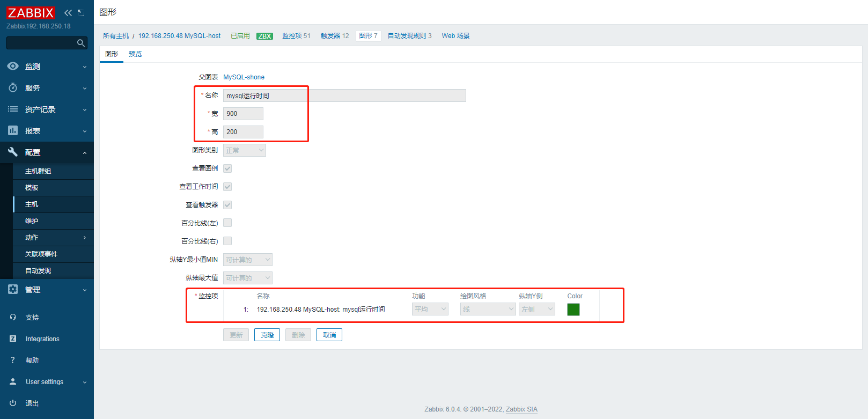The height and width of the screenshot is (419, 868).
Task: Click the 宽 width field
Action: click(243, 114)
